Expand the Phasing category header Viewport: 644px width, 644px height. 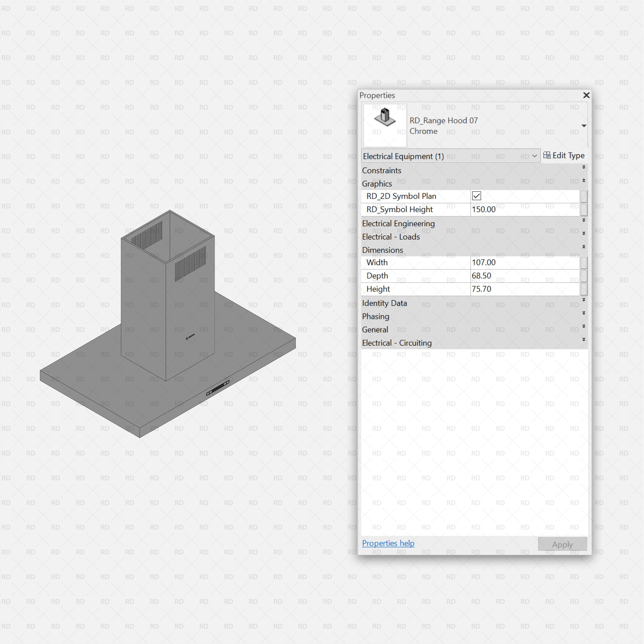(584, 313)
